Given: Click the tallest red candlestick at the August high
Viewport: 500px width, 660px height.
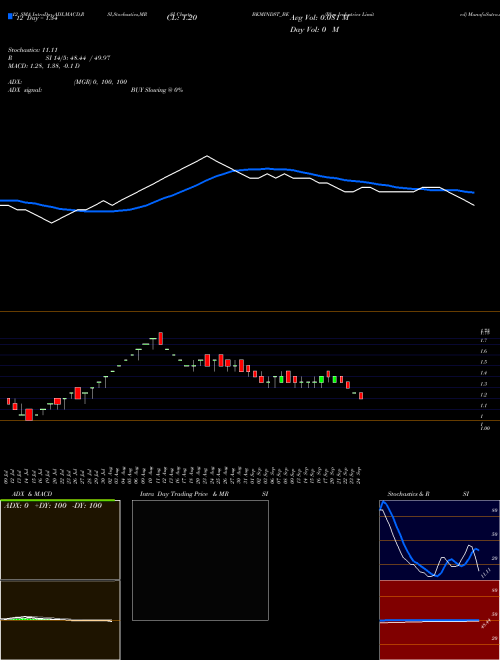Looking at the screenshot, I should [x=161, y=338].
